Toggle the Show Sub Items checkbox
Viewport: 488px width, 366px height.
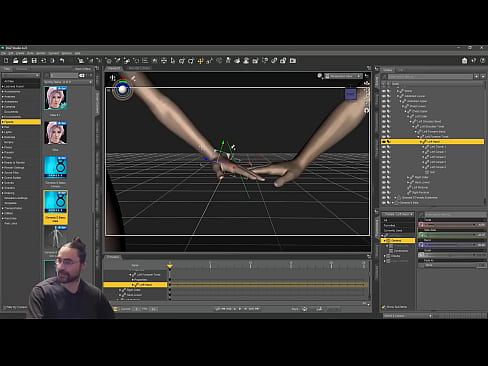tap(384, 307)
